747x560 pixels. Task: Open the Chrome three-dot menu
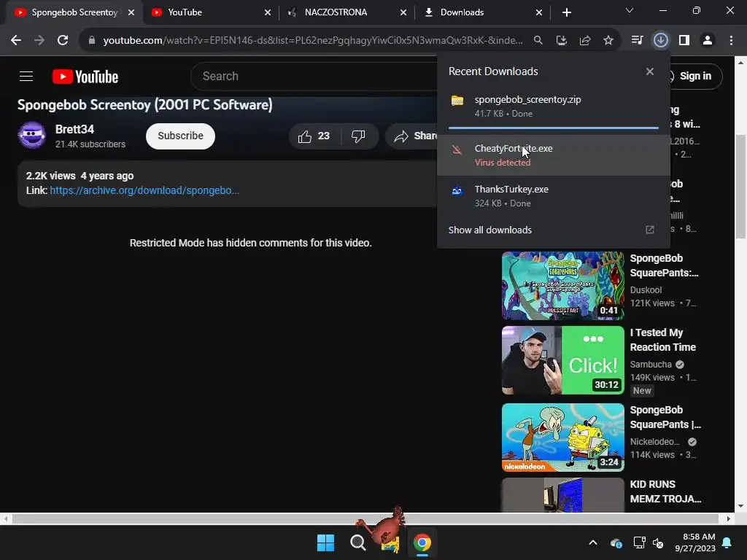tap(731, 40)
